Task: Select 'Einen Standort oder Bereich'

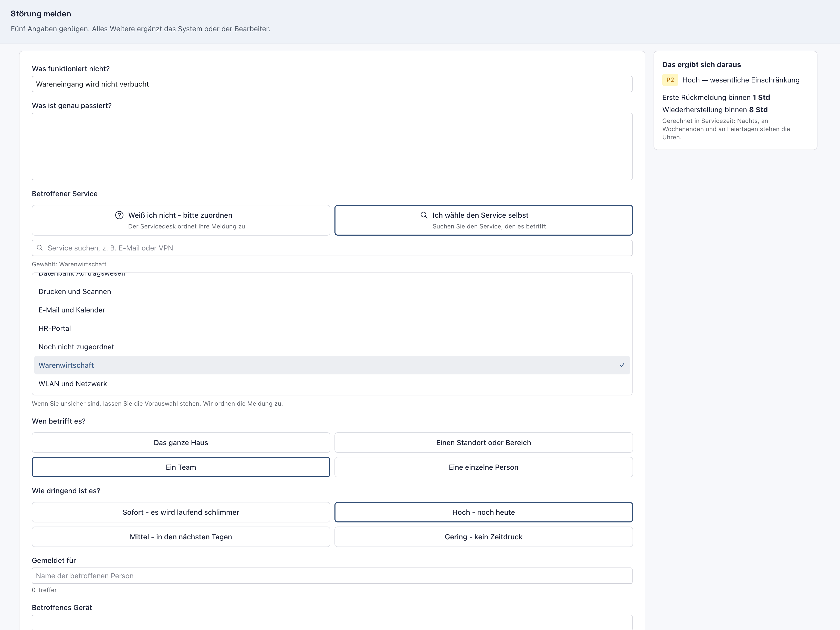Action: (484, 443)
